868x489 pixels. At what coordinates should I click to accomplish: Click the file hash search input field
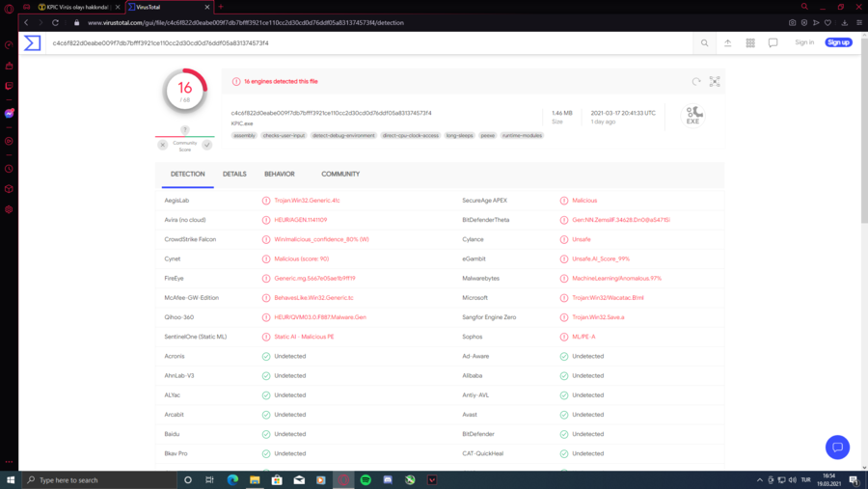pyautogui.click(x=366, y=43)
